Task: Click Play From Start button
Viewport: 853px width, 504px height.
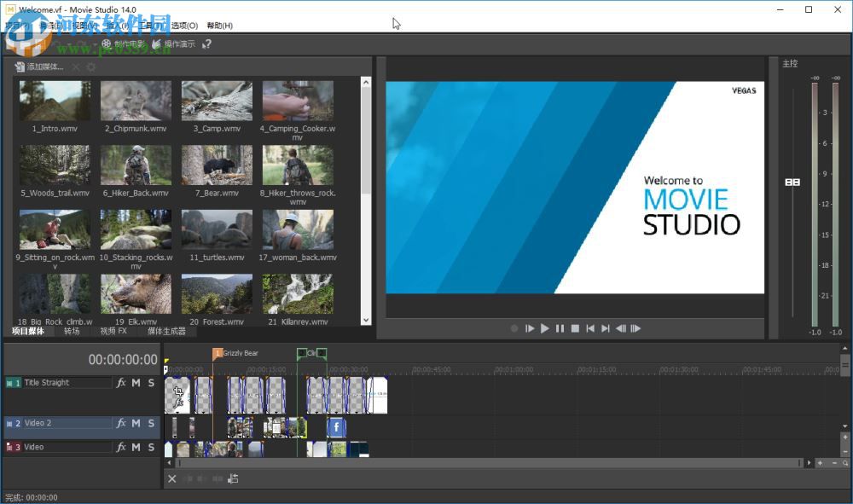Action: (x=530, y=328)
